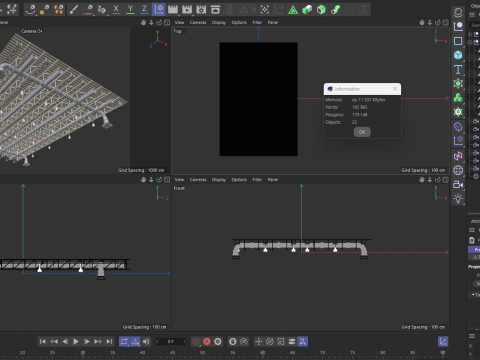Add a Light from the side palette
The width and height of the screenshot is (480, 360).
click(458, 199)
